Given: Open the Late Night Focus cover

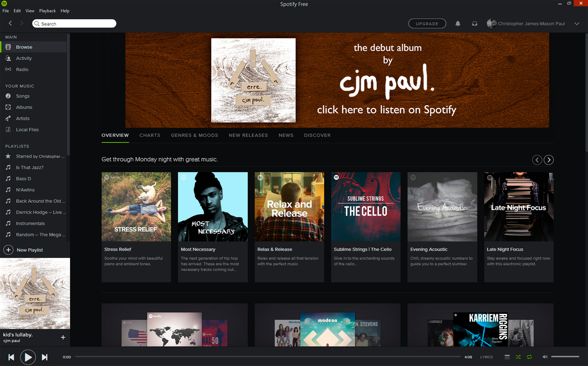Looking at the screenshot, I should [x=519, y=206].
